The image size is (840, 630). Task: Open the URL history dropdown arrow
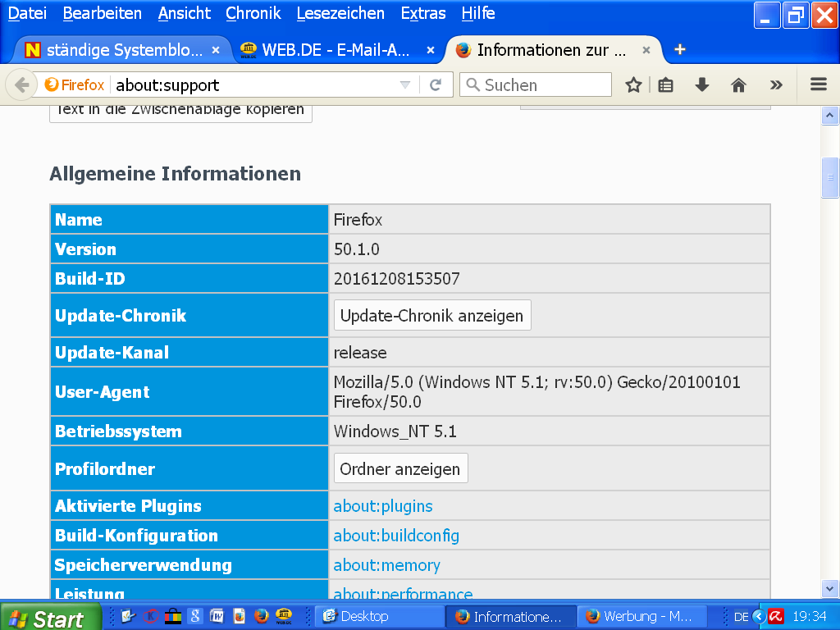pyautogui.click(x=405, y=84)
